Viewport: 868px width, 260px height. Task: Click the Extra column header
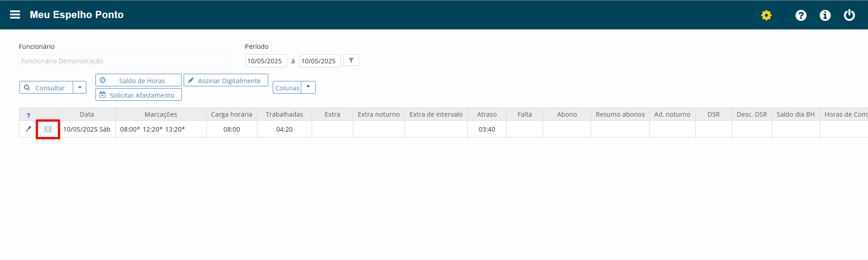(x=332, y=114)
